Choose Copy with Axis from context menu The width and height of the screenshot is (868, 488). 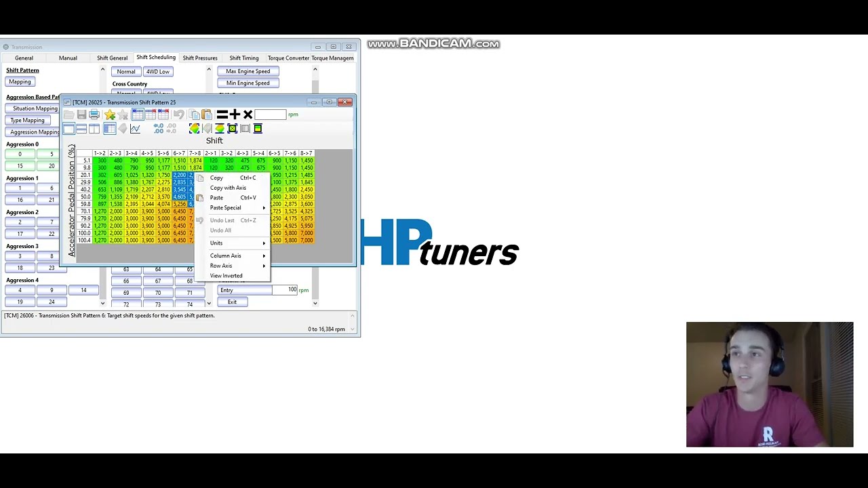tap(233, 188)
